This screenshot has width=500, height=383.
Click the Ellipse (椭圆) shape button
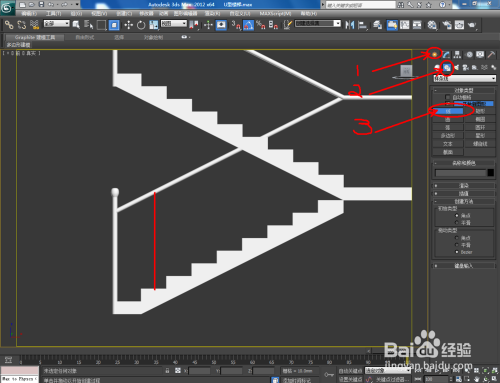tap(480, 119)
